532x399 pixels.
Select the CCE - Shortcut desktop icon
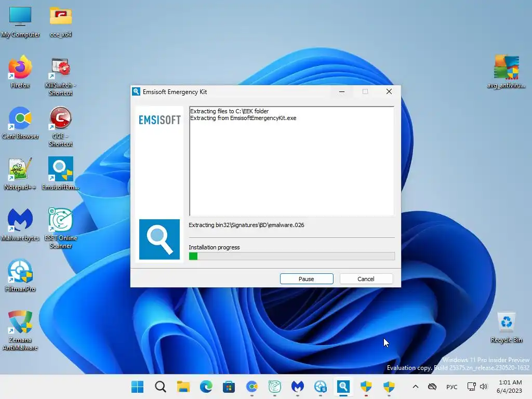coord(60,127)
